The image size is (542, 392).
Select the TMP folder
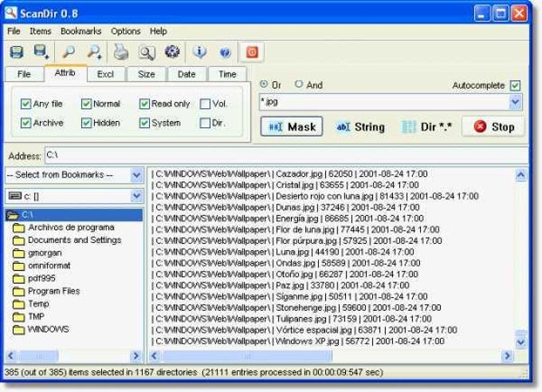click(x=36, y=316)
